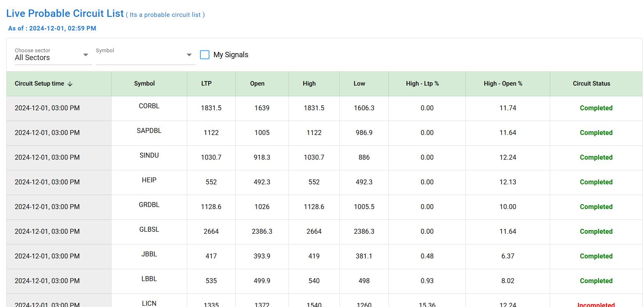Sort by High column header

coord(309,84)
